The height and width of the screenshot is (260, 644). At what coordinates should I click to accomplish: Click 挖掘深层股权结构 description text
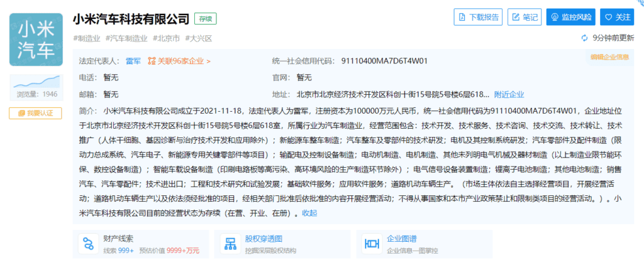click(270, 251)
